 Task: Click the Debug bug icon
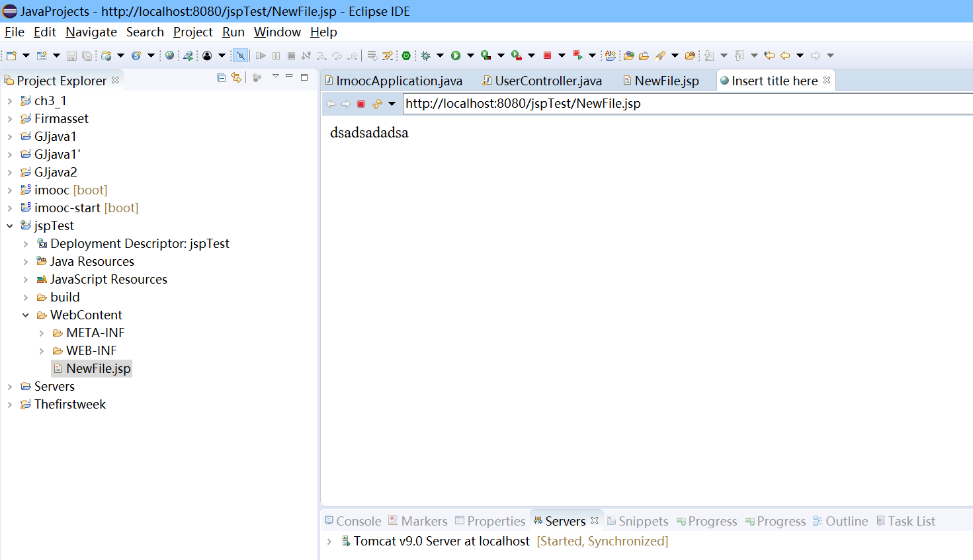tap(425, 56)
